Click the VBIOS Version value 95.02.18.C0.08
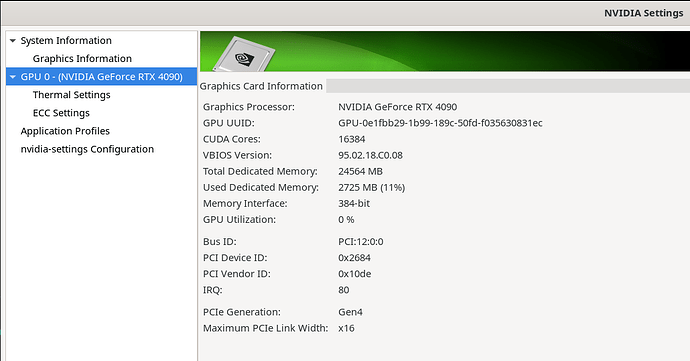Viewport: 690px width, 361px height. tap(370, 155)
